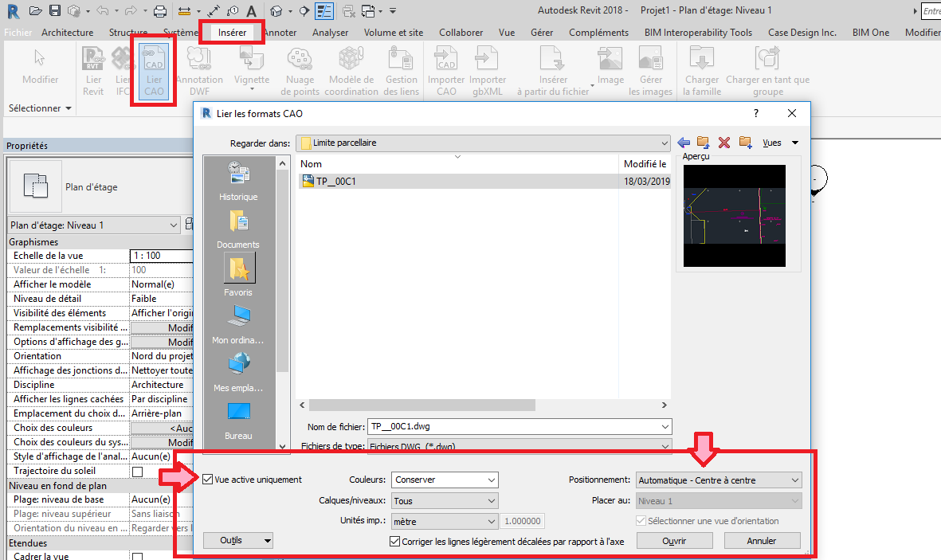Toggle Corriger les lignes légèrement décalées checkbox
This screenshot has height=560, width=941.
394,542
